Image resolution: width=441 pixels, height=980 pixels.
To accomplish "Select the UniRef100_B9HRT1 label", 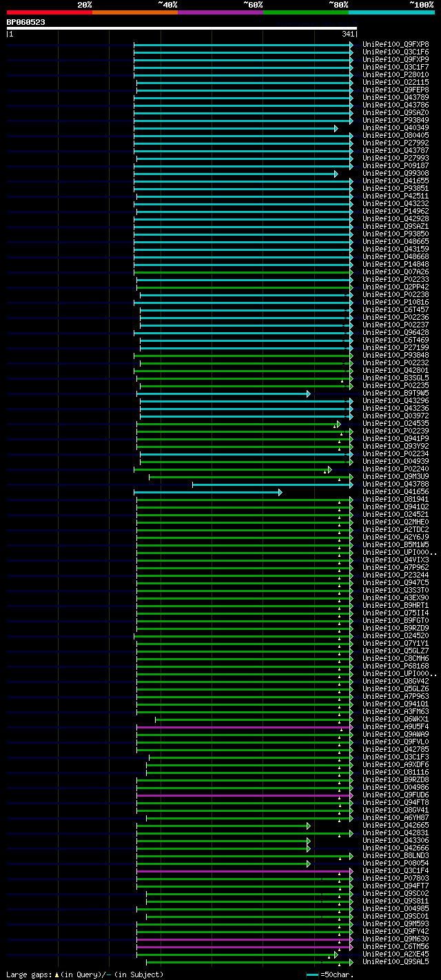I will point(396,606).
